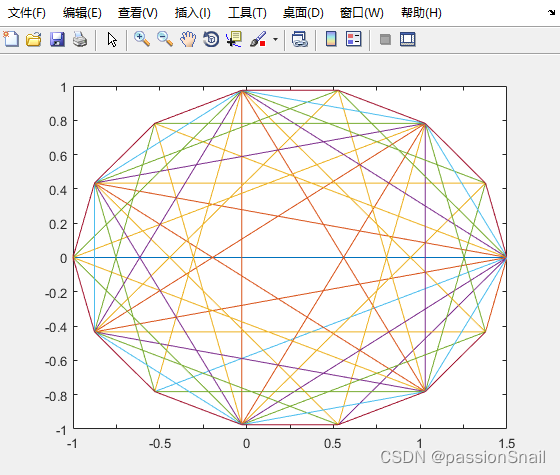Open the 工具(T) menu
560x475 pixels.
click(x=247, y=13)
